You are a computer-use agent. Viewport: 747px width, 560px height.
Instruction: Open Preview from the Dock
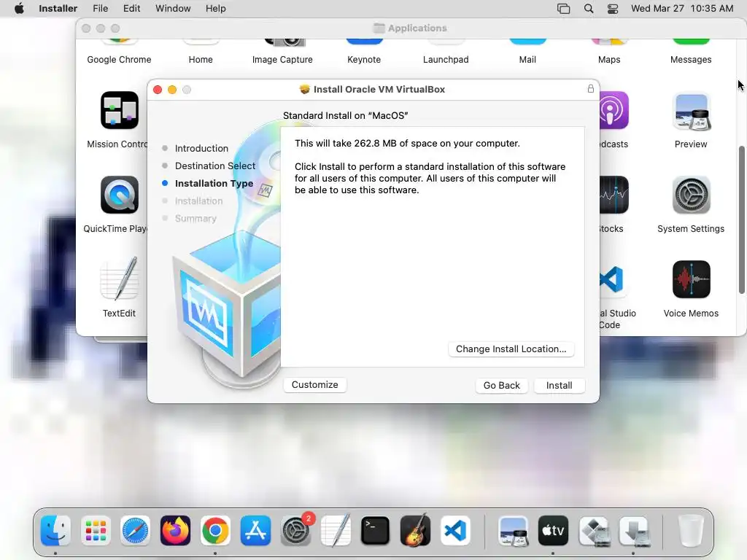[x=513, y=531]
